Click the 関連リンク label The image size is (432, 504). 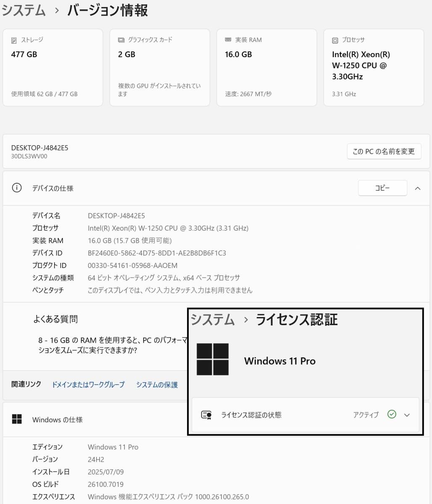click(26, 384)
